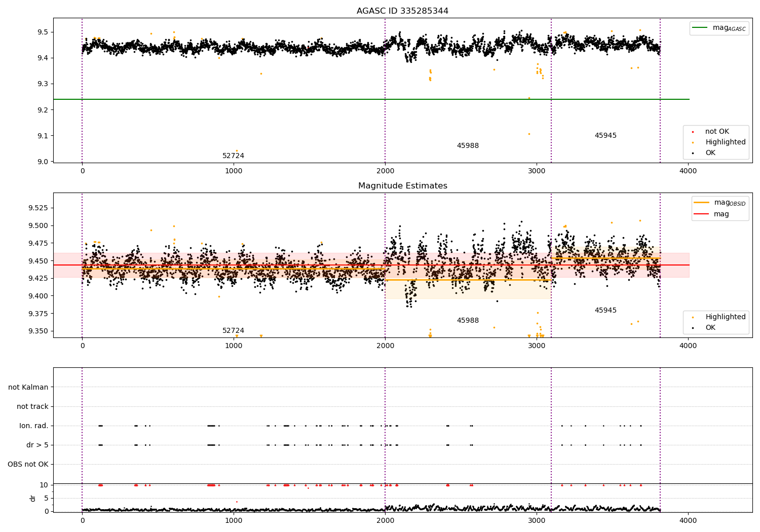This screenshot has height=532, width=760.
Task: Click the mag OBSID legend entry
Action: tap(719, 203)
